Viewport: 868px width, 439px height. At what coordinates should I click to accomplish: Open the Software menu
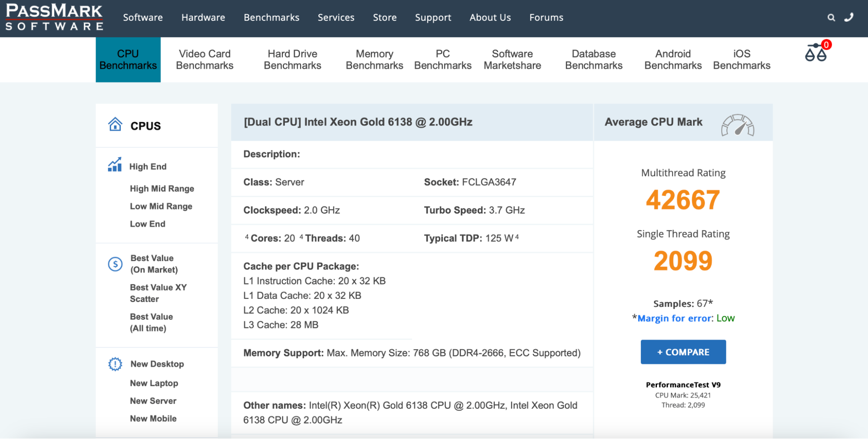[x=143, y=17]
